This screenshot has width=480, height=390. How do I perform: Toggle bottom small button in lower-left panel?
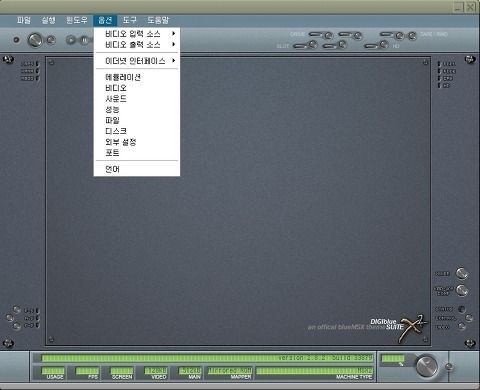[17, 326]
